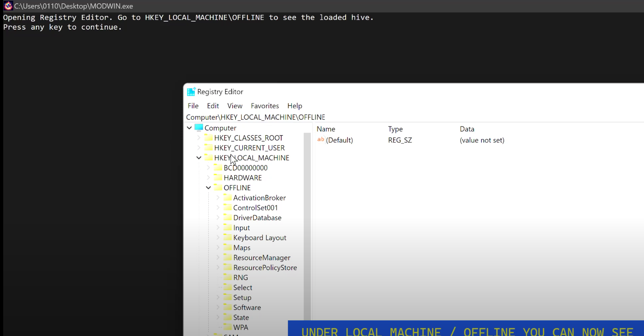Click the ActivationBroker folder icon
This screenshot has height=336, width=644.
(227, 198)
